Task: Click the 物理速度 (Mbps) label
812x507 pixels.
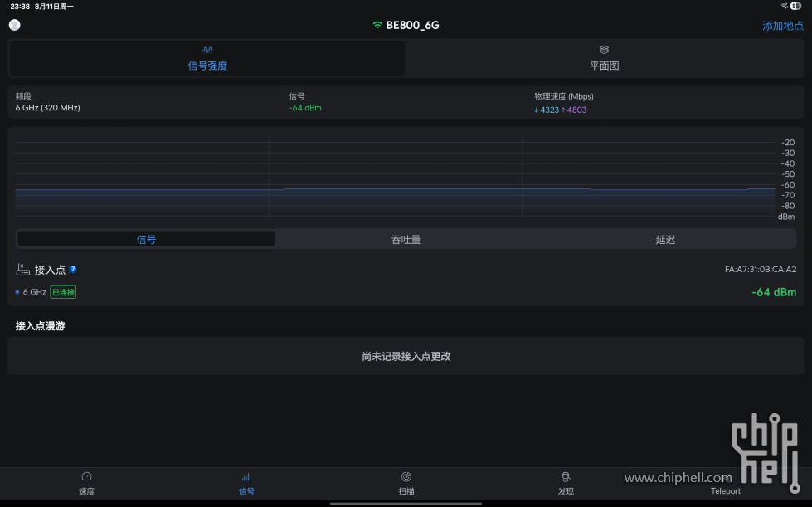Action: 564,96
